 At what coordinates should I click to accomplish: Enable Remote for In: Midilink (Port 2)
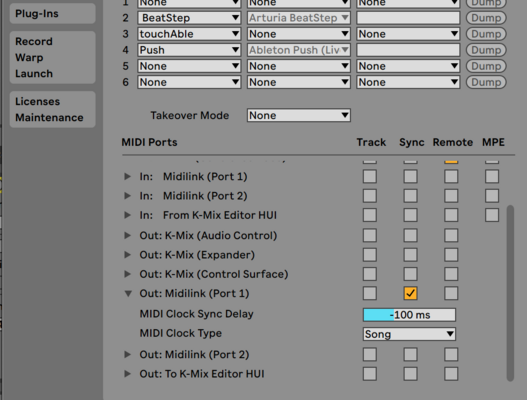tap(451, 196)
